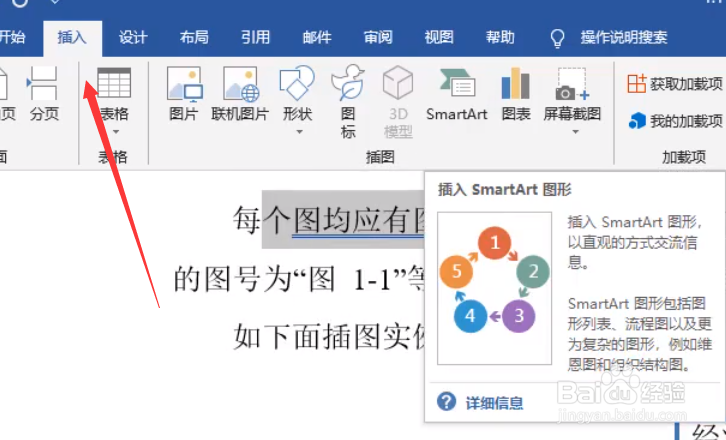Open 我的加载项 add-ins

tap(676, 121)
